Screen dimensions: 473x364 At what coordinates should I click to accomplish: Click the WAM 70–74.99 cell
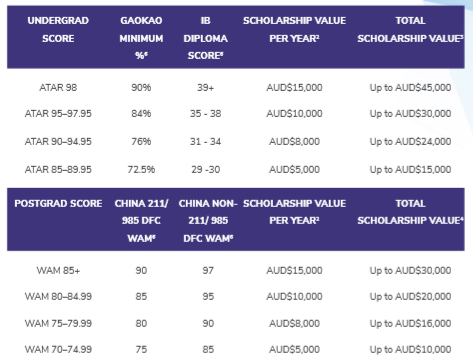pyautogui.click(x=58, y=350)
